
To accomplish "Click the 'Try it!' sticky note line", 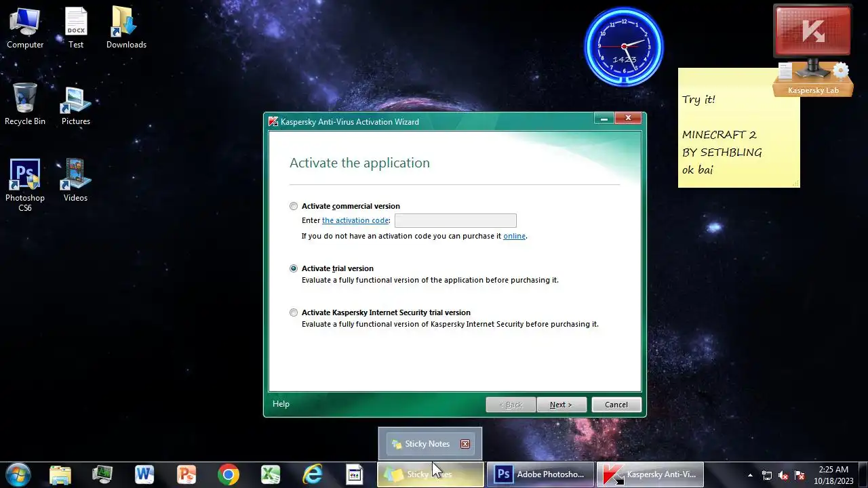I will 698,100.
